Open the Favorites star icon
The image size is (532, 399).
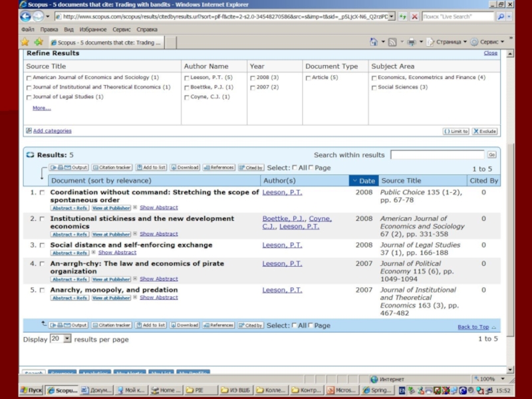point(25,42)
